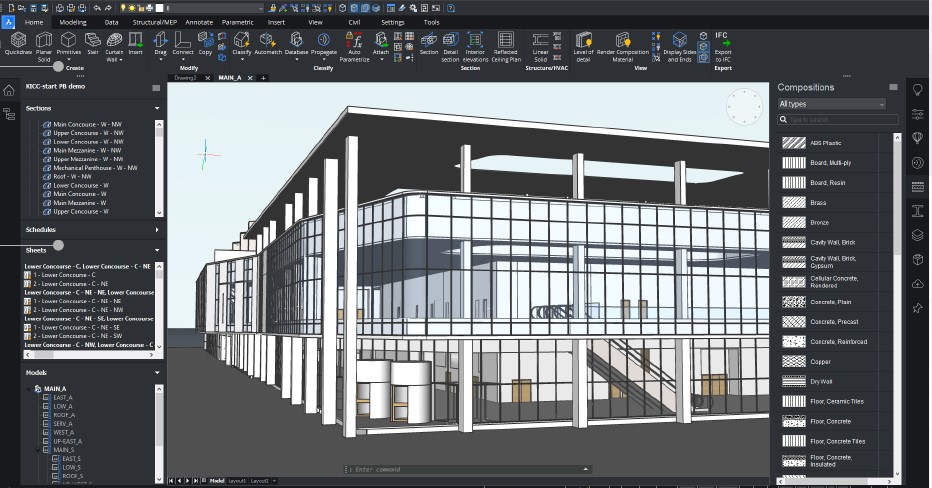Toggle the Level of detail view
932x488 pixels.
pyautogui.click(x=584, y=47)
